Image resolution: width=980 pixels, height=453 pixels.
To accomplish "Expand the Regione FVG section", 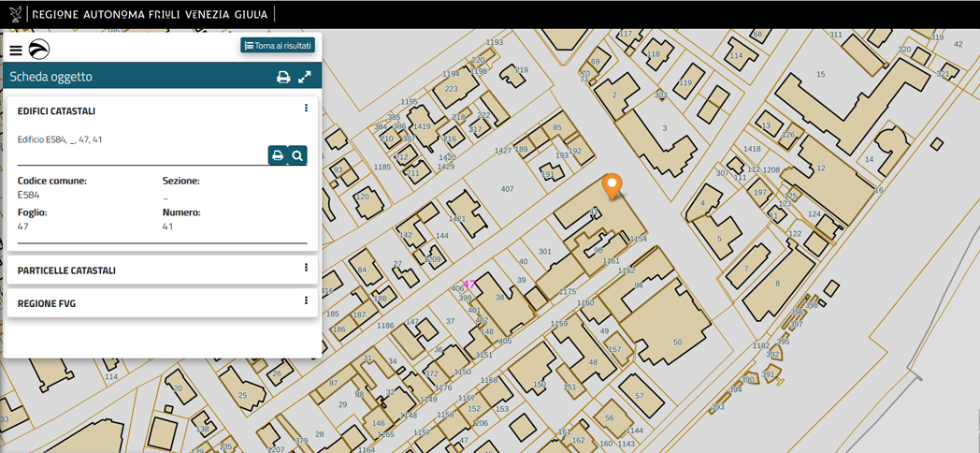I will tap(47, 303).
